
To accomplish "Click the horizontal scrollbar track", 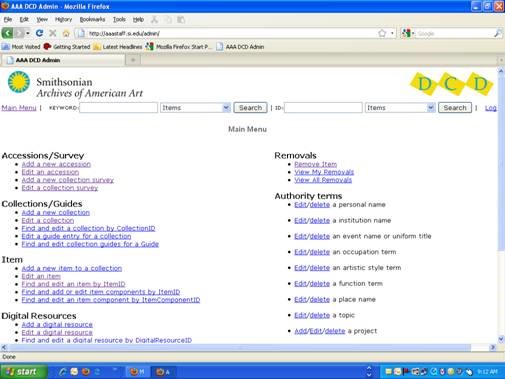I will click(x=247, y=347).
